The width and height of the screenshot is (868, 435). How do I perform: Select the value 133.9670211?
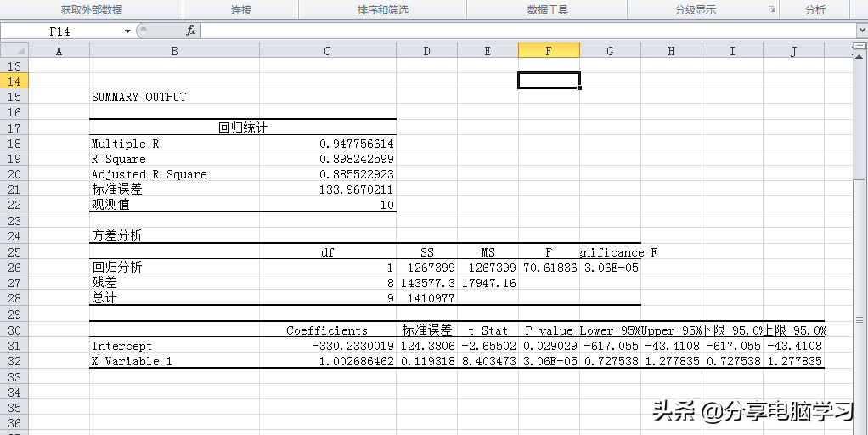tap(328, 189)
